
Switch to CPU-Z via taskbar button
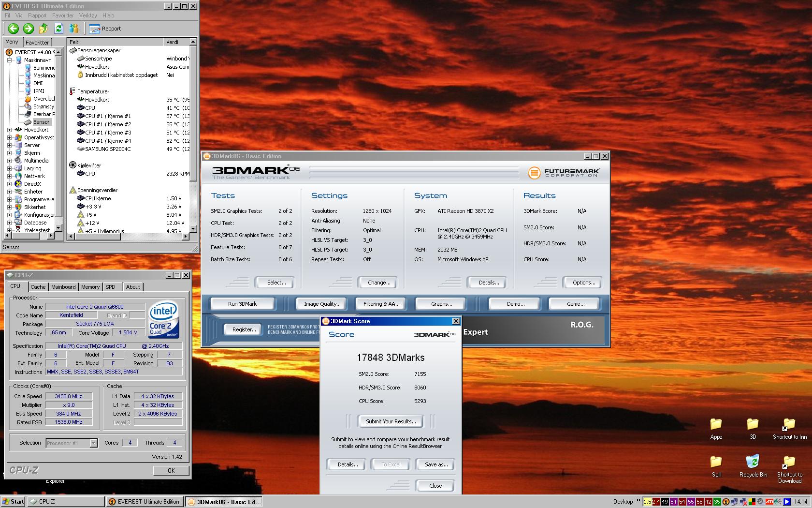(66, 502)
